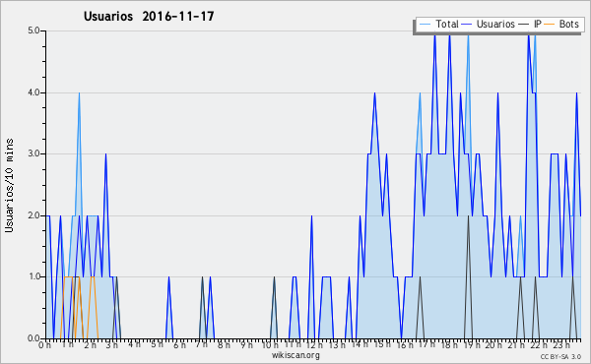The image size is (591, 364).
Task: Click the 0.0 y-axis value
Action: pos(33,338)
